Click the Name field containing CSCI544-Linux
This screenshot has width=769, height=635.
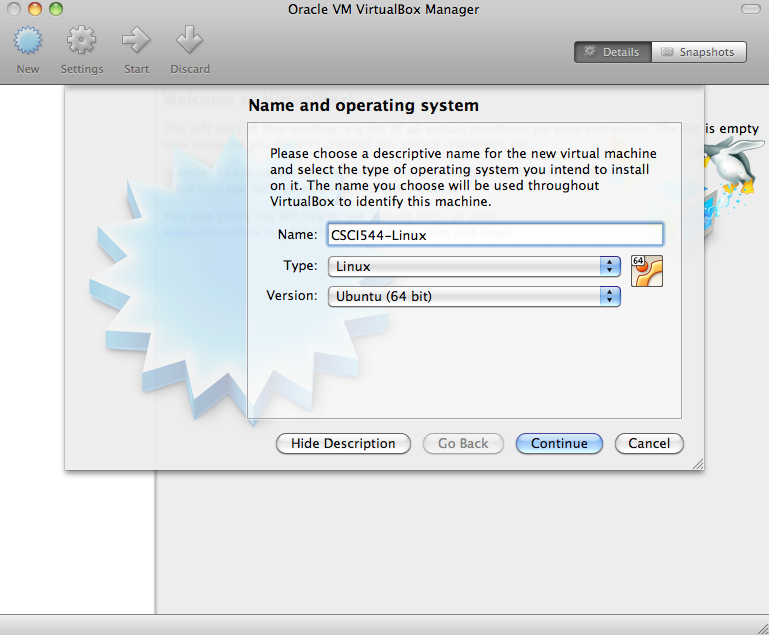(x=495, y=235)
